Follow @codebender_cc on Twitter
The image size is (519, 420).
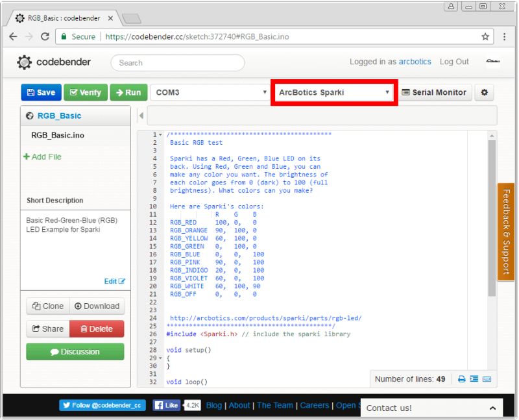coord(103,405)
